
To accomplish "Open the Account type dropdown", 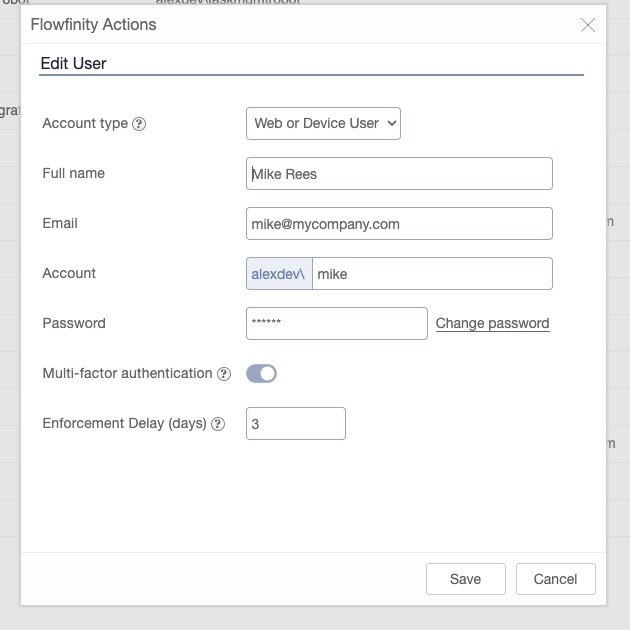I will (x=323, y=123).
